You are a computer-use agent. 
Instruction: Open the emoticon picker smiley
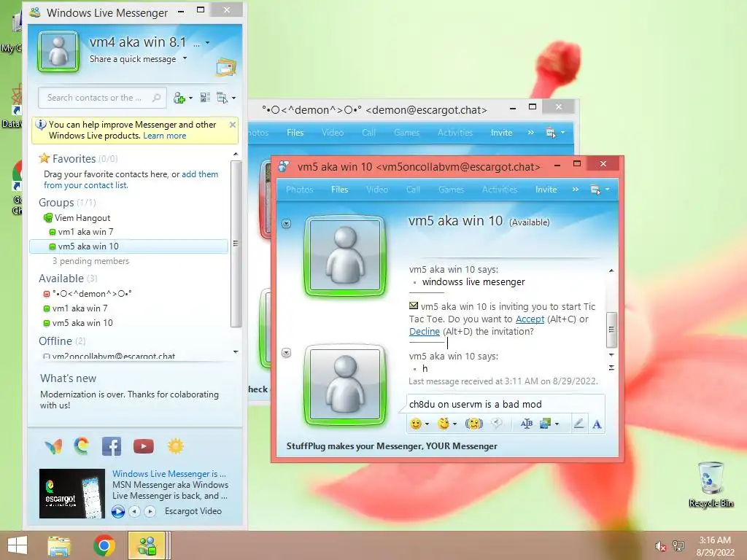coord(416,424)
